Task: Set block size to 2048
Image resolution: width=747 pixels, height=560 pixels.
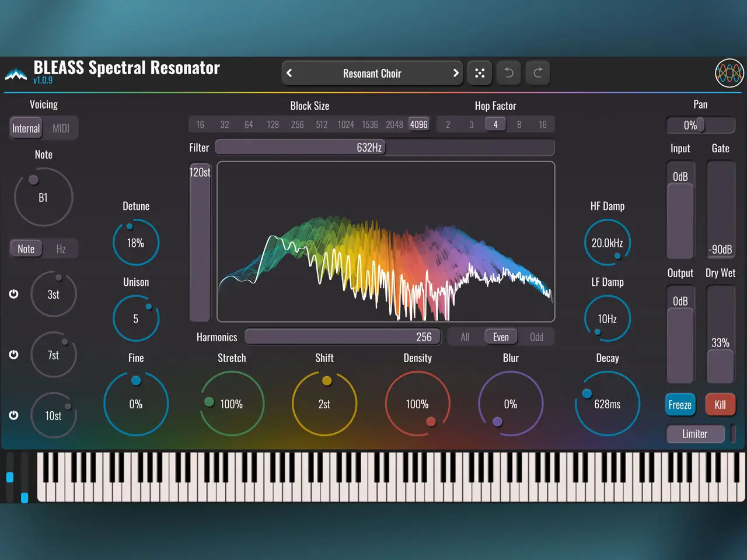Action: click(395, 124)
